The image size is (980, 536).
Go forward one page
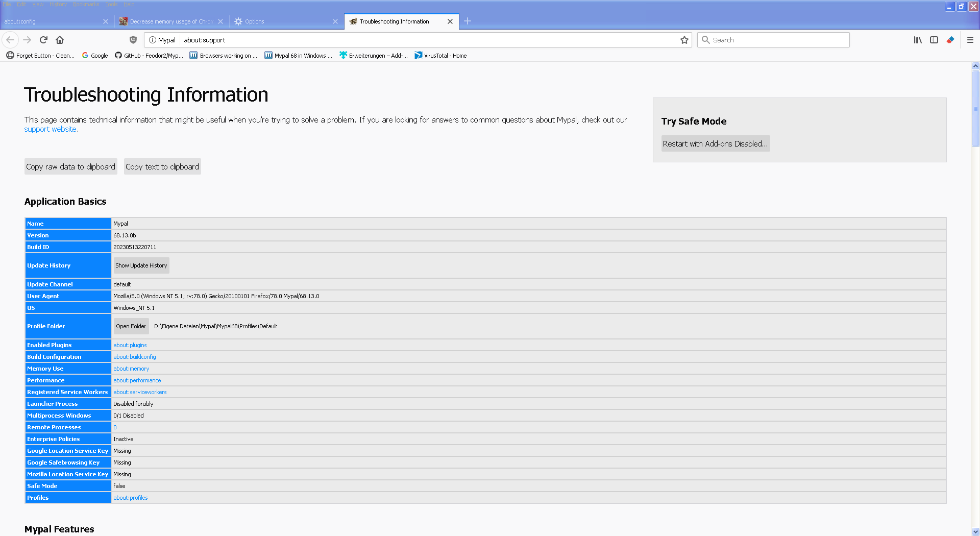(27, 40)
